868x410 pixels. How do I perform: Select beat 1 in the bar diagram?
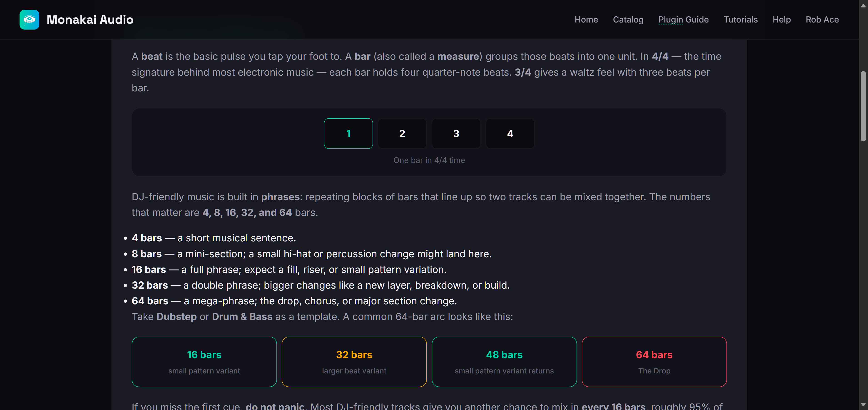click(x=348, y=133)
